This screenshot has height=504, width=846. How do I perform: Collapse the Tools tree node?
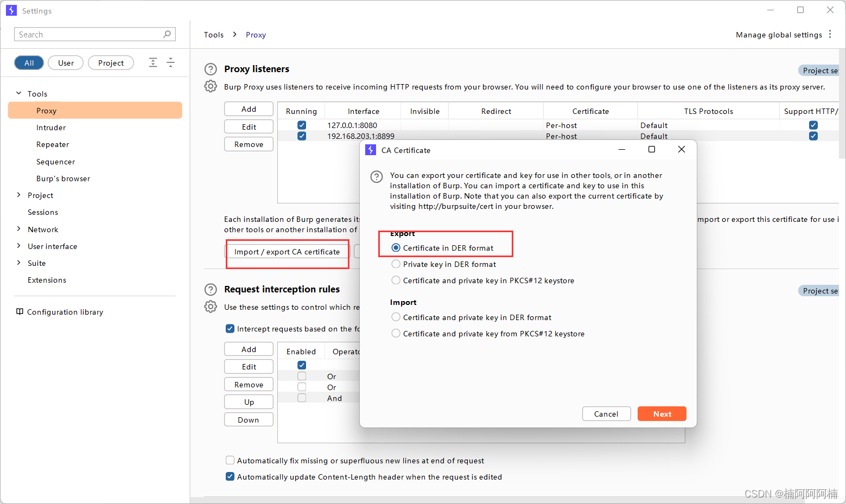(x=19, y=93)
